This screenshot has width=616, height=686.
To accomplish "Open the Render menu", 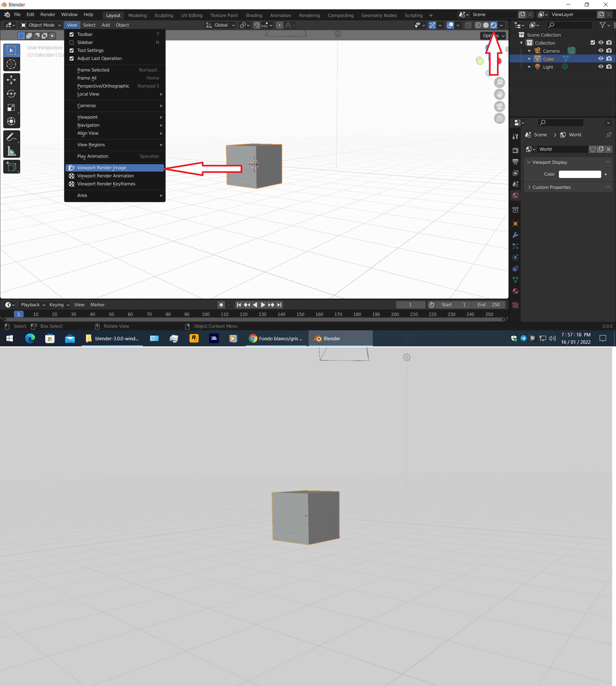I will click(48, 14).
